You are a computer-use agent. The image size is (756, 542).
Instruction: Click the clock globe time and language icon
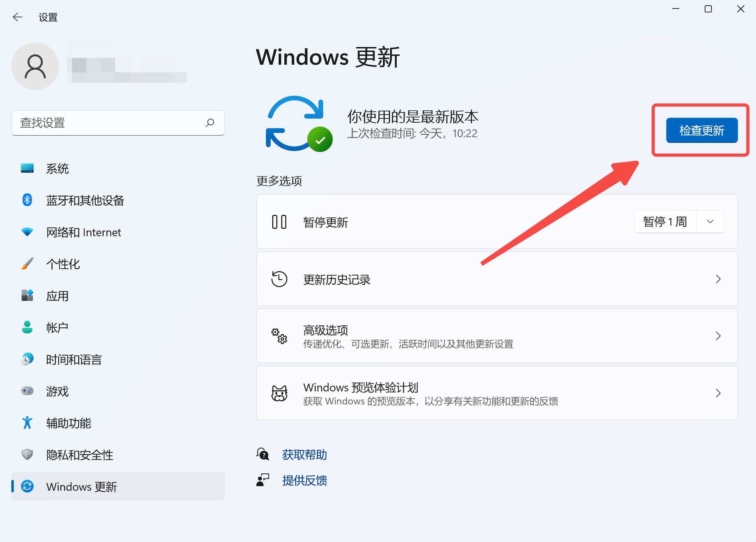point(27,359)
